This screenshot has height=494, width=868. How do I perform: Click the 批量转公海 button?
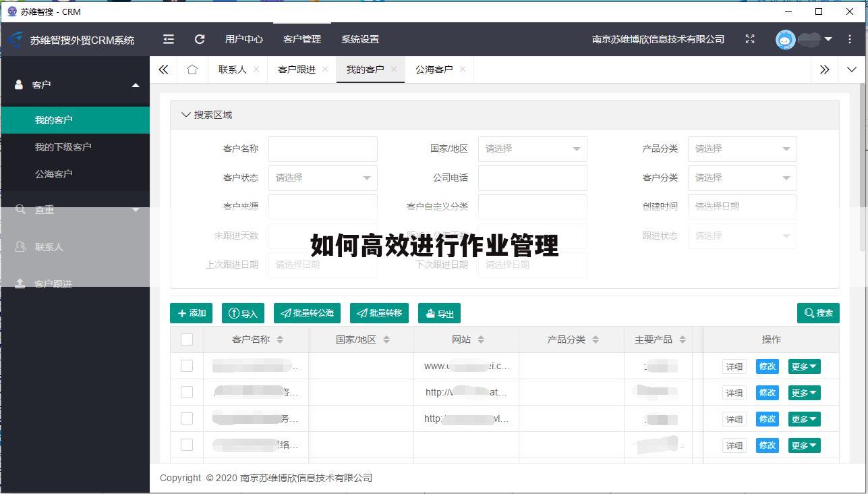coord(307,313)
